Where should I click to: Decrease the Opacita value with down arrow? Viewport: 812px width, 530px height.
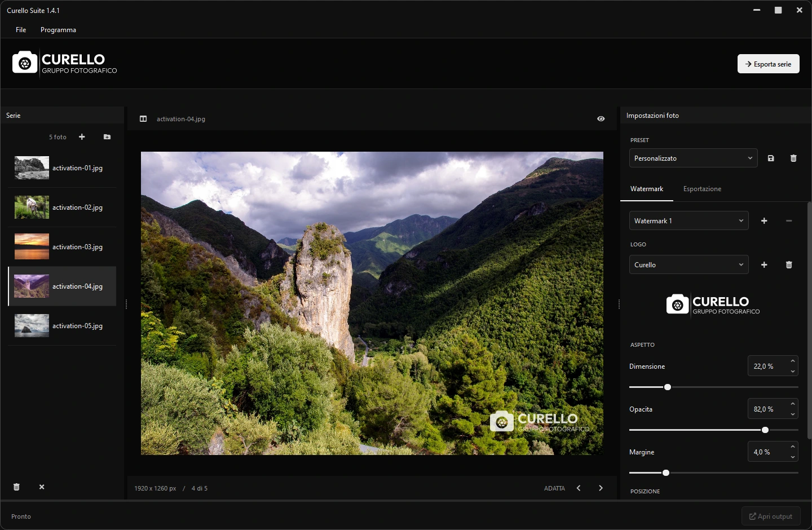793,414
